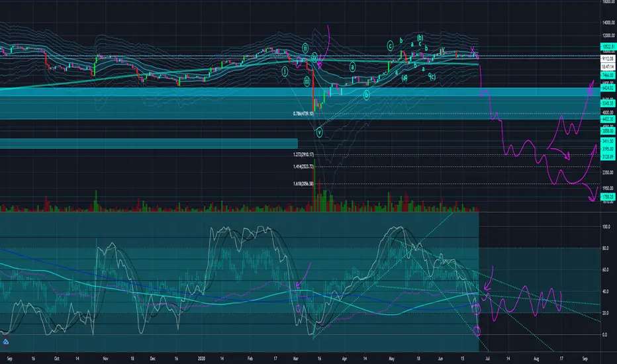Viewport: 617px width, 364px height.
Task: Click the 100.0 oscillator scale value
Action: pos(606,226)
